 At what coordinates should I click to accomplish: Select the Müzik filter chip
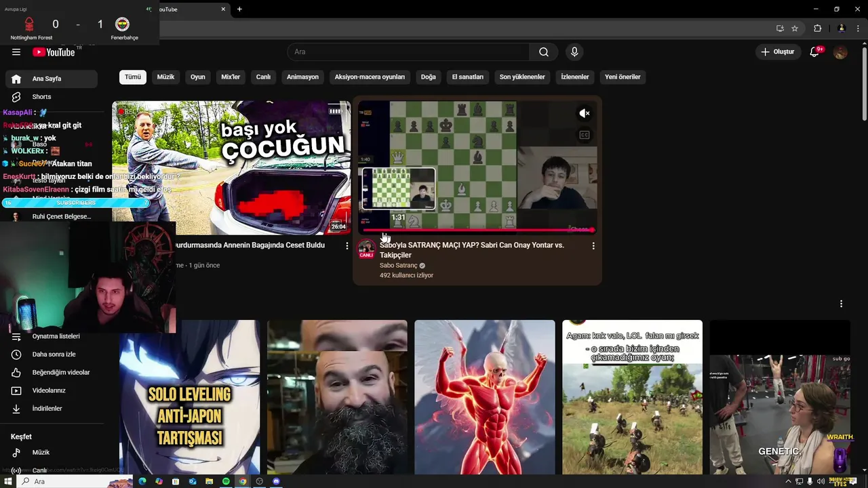(166, 77)
